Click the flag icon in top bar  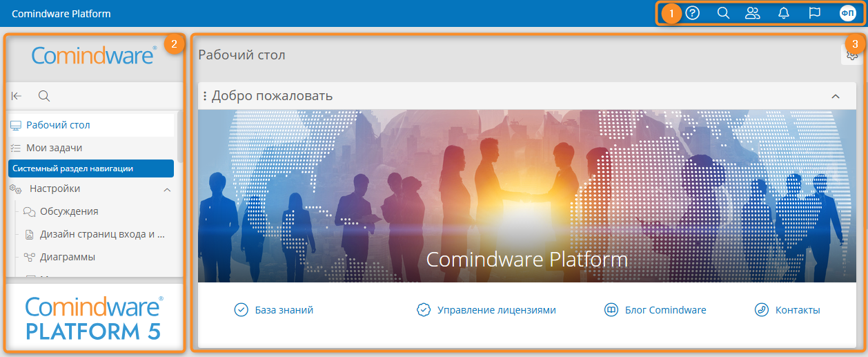pos(814,13)
